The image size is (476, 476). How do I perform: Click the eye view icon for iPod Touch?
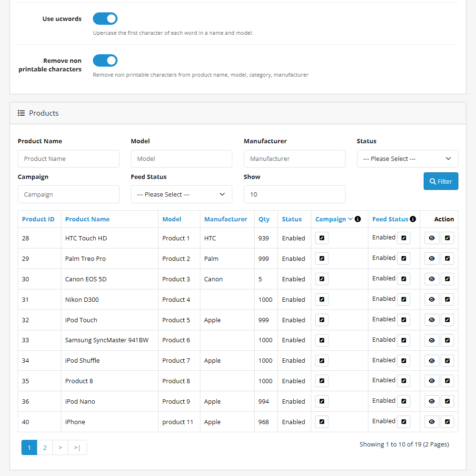[x=432, y=319]
